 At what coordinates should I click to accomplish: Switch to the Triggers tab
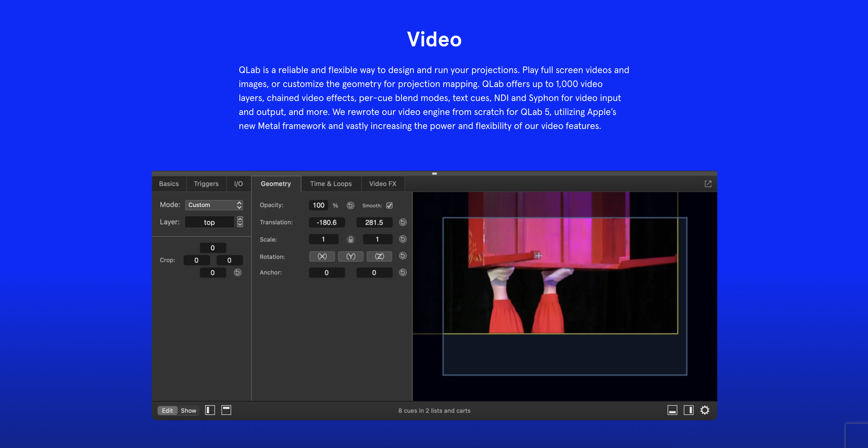206,184
